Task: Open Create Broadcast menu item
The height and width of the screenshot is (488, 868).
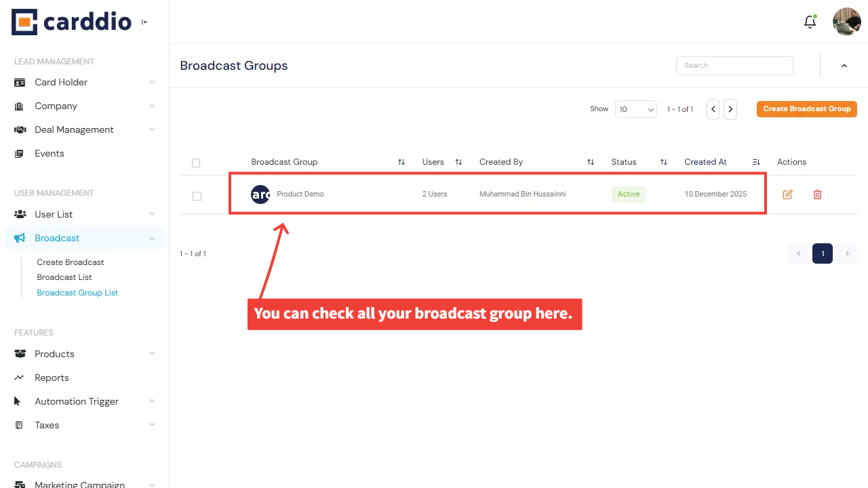Action: [x=71, y=262]
